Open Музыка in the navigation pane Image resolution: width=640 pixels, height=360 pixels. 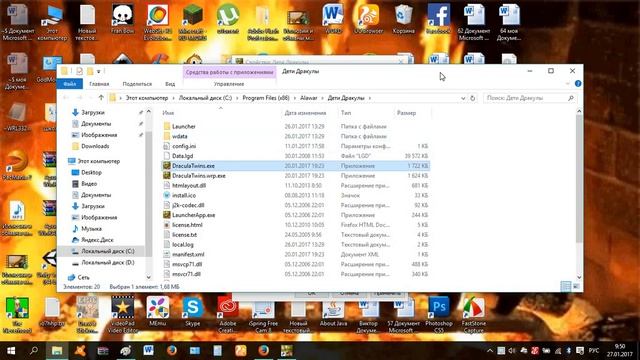pyautogui.click(x=91, y=229)
